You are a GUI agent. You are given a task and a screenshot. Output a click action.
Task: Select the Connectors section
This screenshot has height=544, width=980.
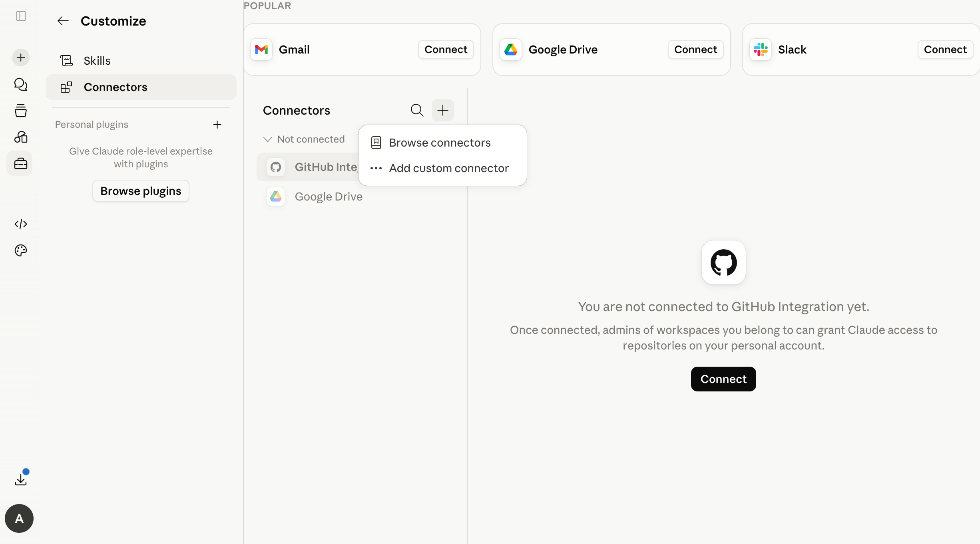141,87
